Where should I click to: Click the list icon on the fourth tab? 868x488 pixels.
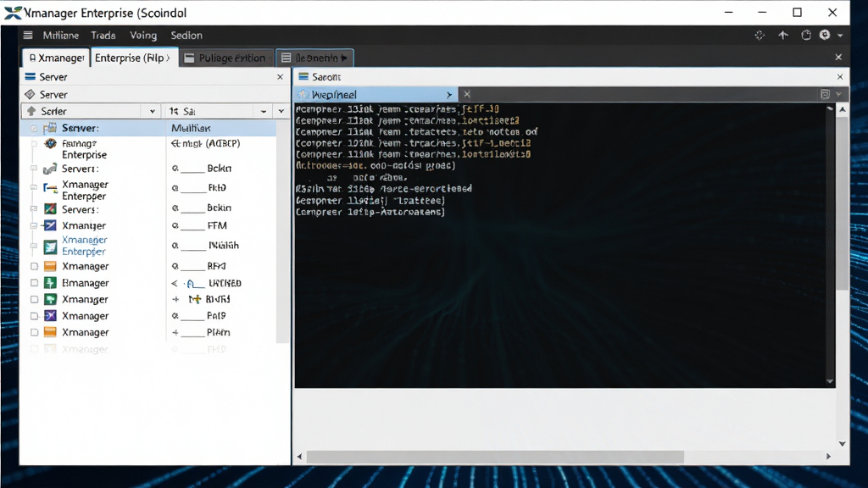click(287, 58)
